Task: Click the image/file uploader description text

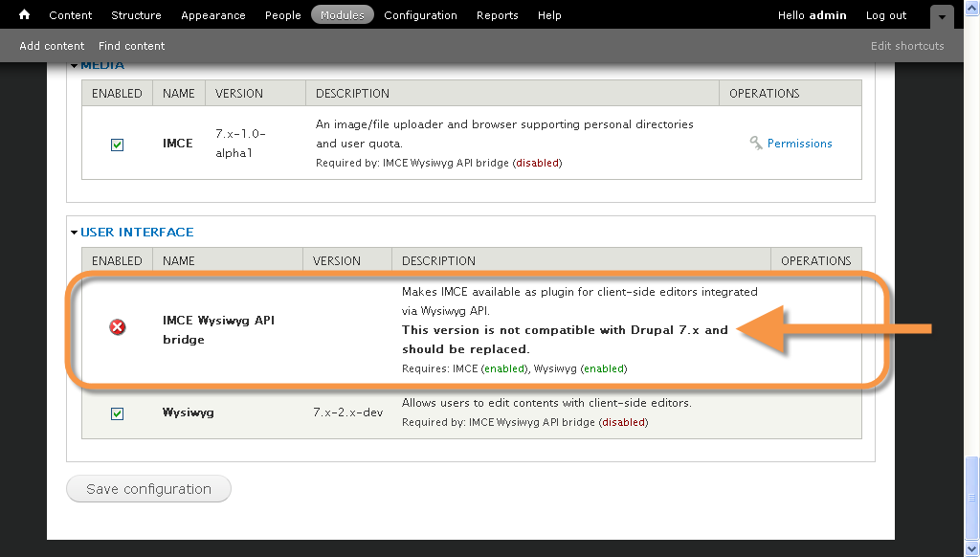Action: pos(504,134)
